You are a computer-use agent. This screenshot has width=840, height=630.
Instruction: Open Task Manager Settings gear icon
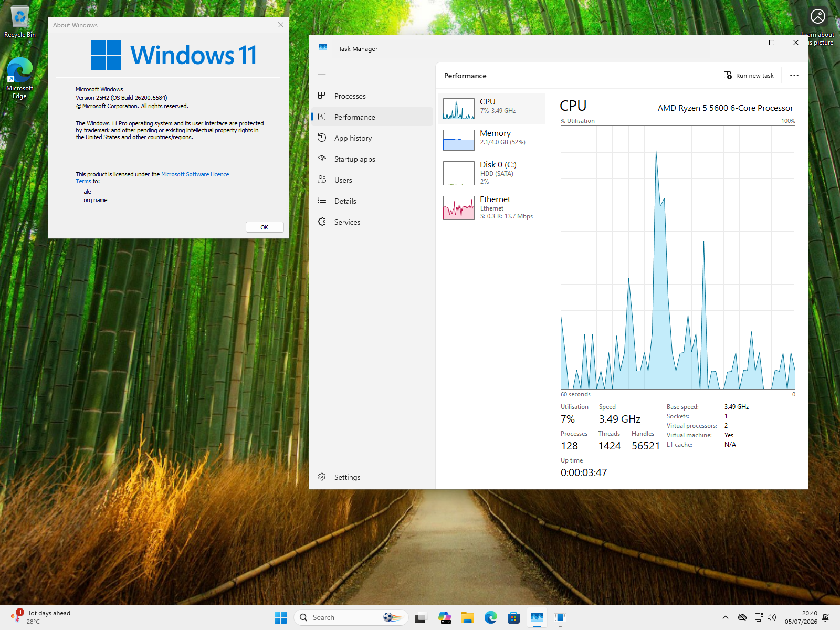tap(322, 477)
